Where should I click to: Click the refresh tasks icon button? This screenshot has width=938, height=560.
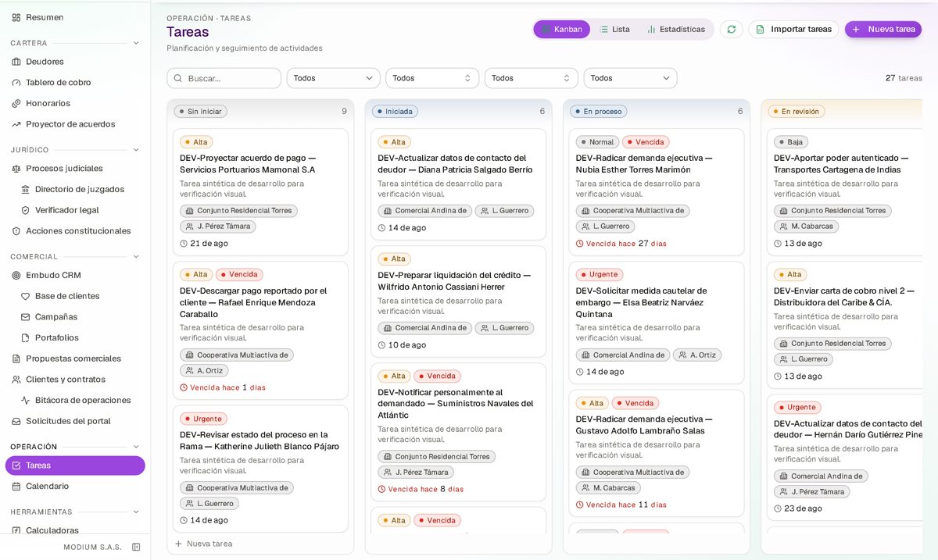coord(731,29)
